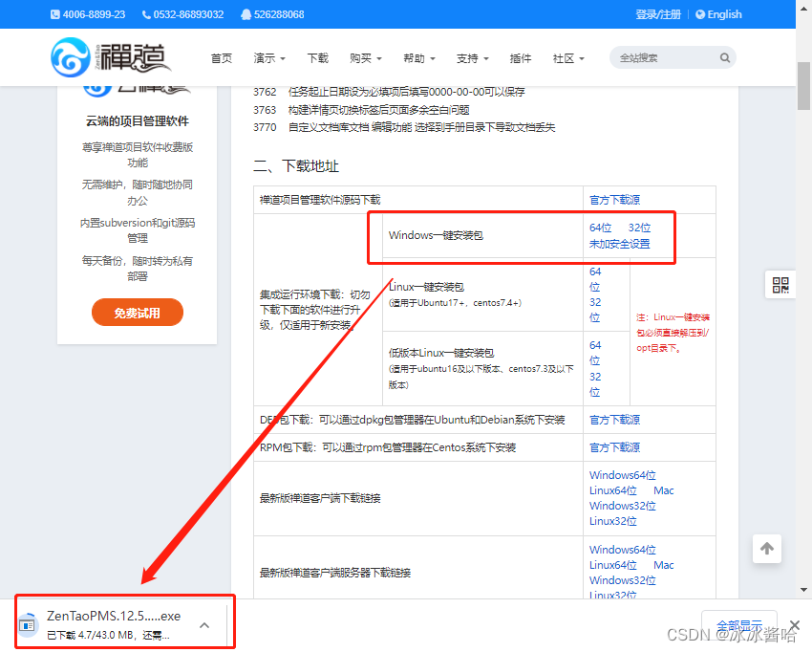Open the 社区 dropdown menu
812x652 pixels.
568,58
